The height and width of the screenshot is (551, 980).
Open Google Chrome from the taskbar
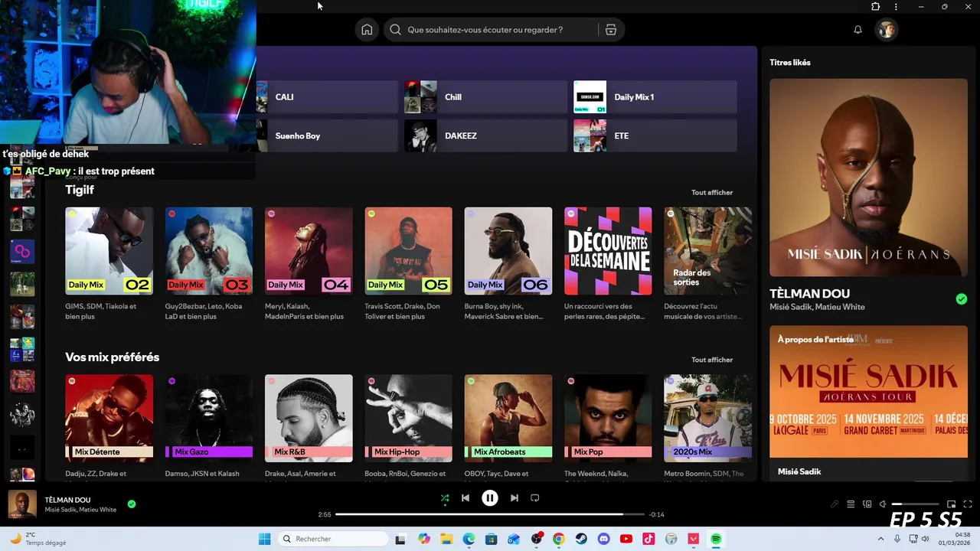[x=559, y=539]
